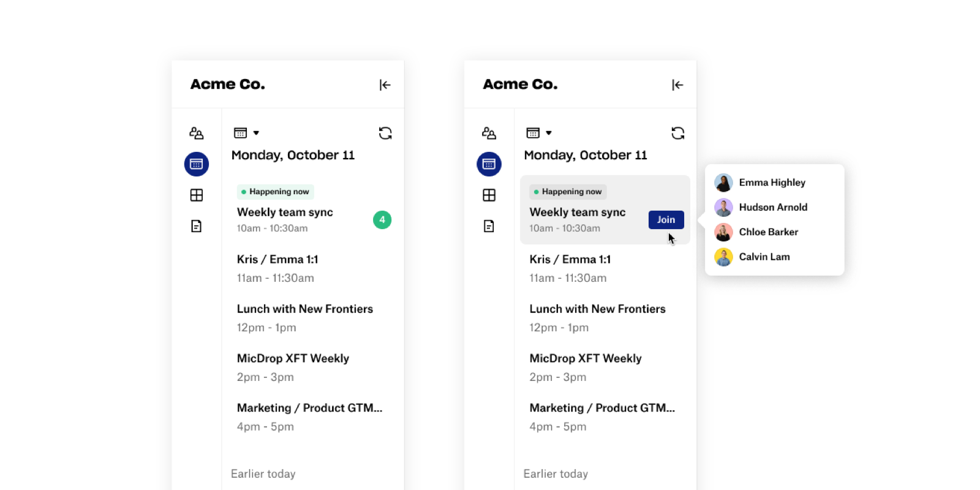Click Hudson Arnold's avatar
Viewport: 980px width, 490px height.
click(x=723, y=208)
